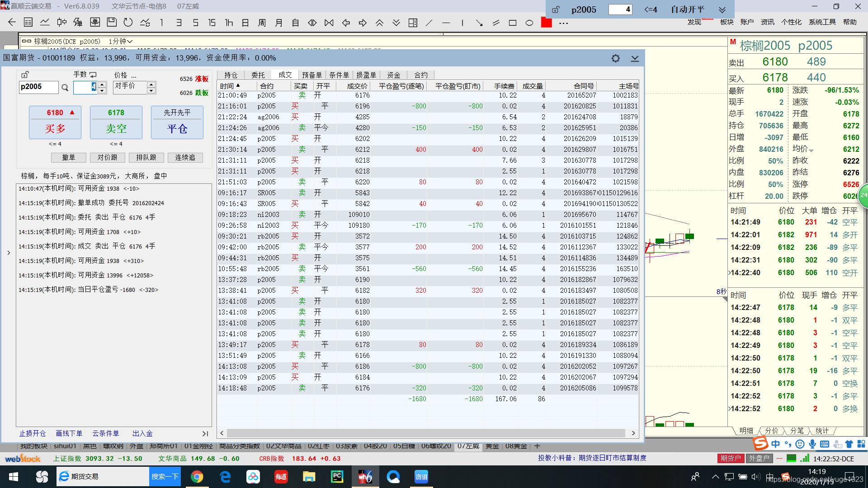Screen dimensions: 868x488
Task: Click the contract search magnifier icon
Action: point(65,88)
